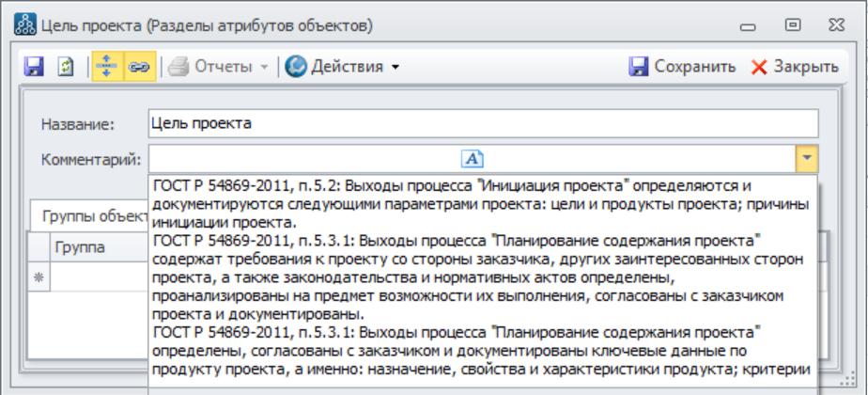Screen dimensions: 868x395
Task: Click the printer icon for Отчеты
Action: pyautogui.click(x=178, y=67)
